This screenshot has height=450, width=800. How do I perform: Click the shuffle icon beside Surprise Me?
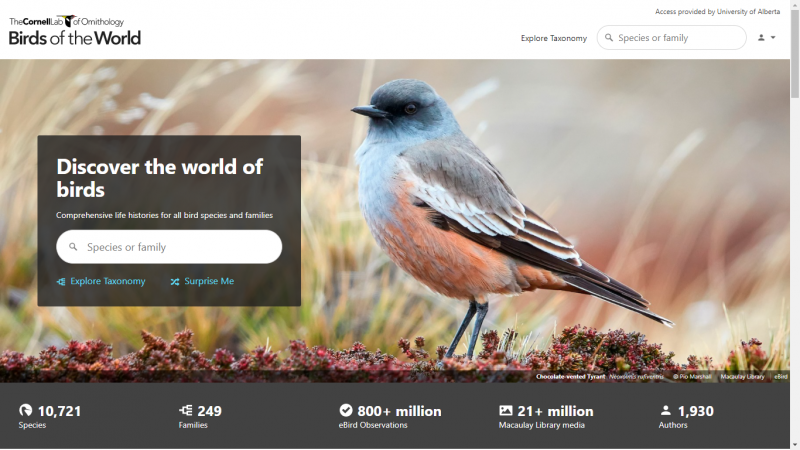175,282
